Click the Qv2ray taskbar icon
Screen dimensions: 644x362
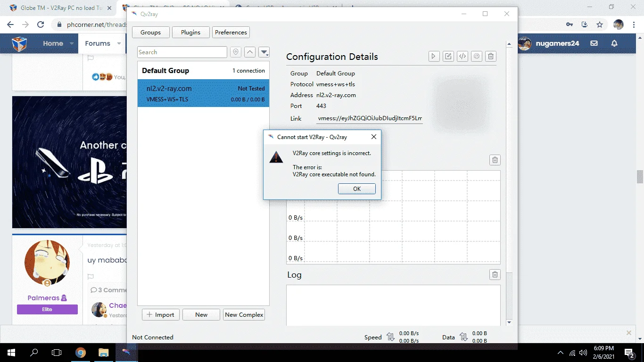click(x=126, y=352)
